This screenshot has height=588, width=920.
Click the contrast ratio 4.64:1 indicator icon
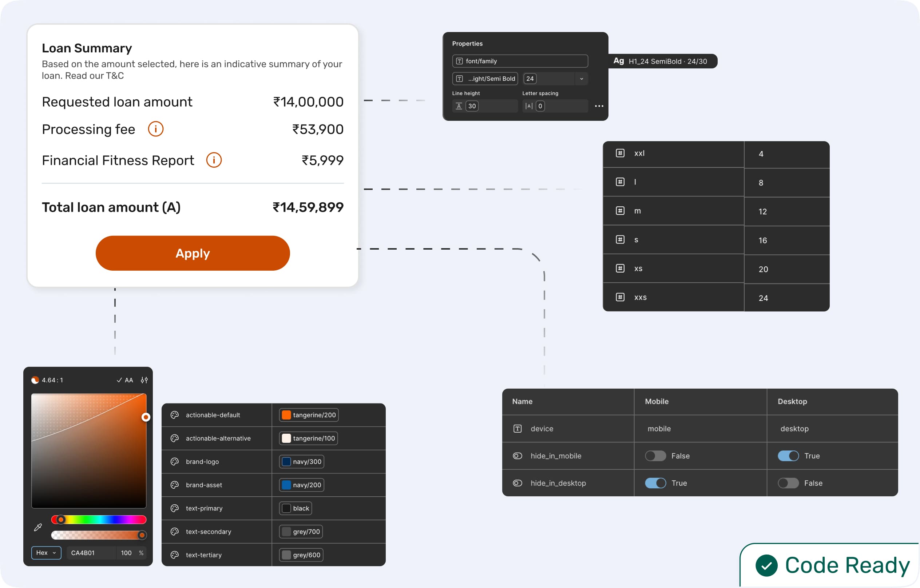[35, 380]
